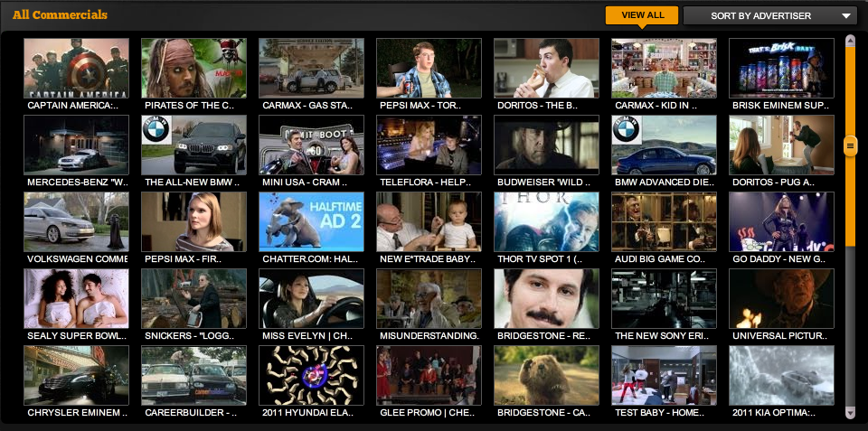The image size is (868, 431).
Task: Open the Brisk Eminem Super Bowl thumbnail
Action: coord(781,68)
